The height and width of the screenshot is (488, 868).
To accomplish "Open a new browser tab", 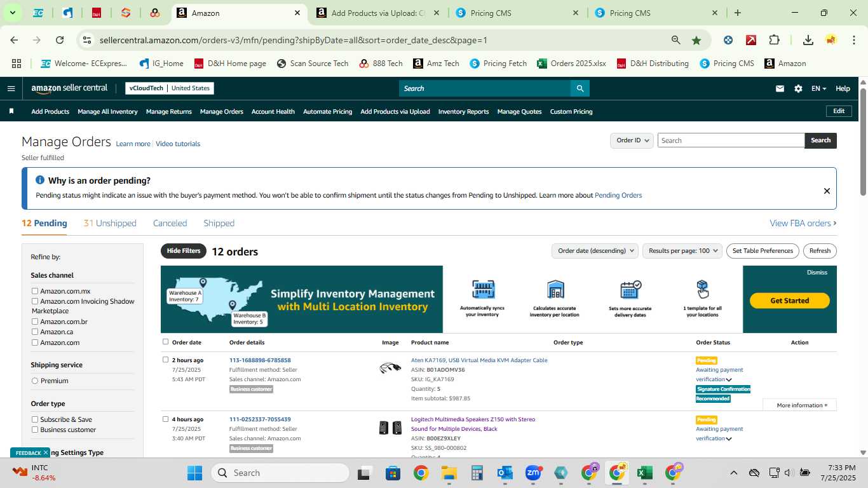I will (x=737, y=13).
